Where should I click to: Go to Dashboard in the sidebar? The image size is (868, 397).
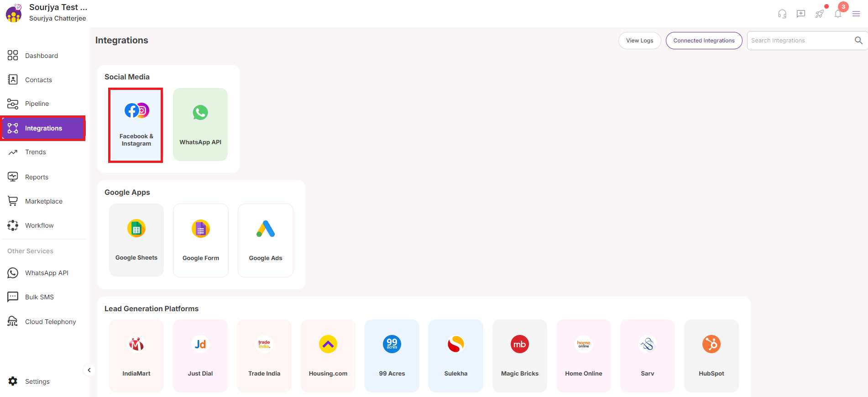(x=42, y=56)
